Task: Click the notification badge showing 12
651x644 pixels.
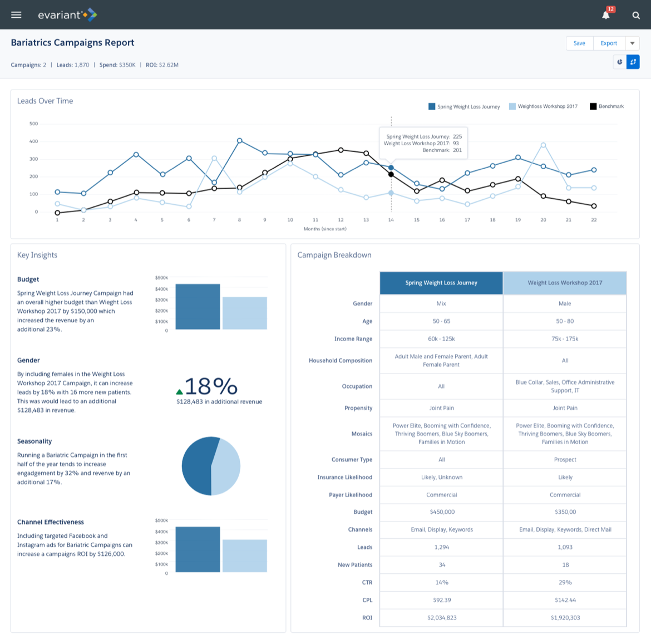Action: coord(610,9)
